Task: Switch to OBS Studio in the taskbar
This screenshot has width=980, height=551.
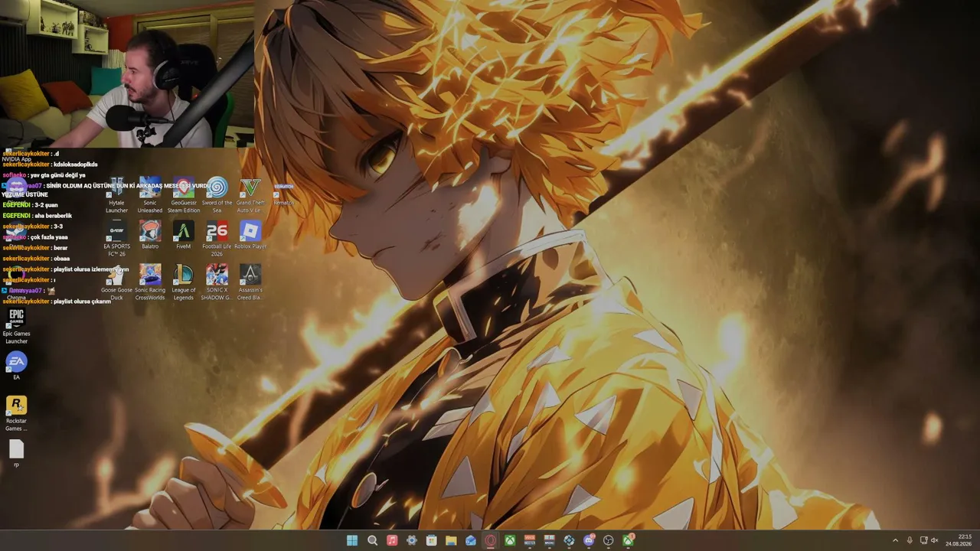Action: coord(608,540)
